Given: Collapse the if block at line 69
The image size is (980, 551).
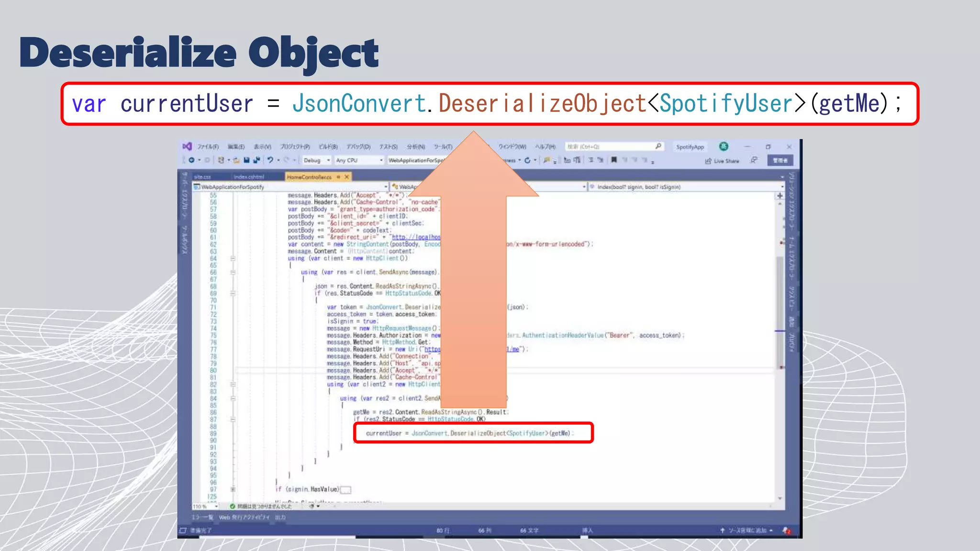Looking at the screenshot, I should 233,293.
